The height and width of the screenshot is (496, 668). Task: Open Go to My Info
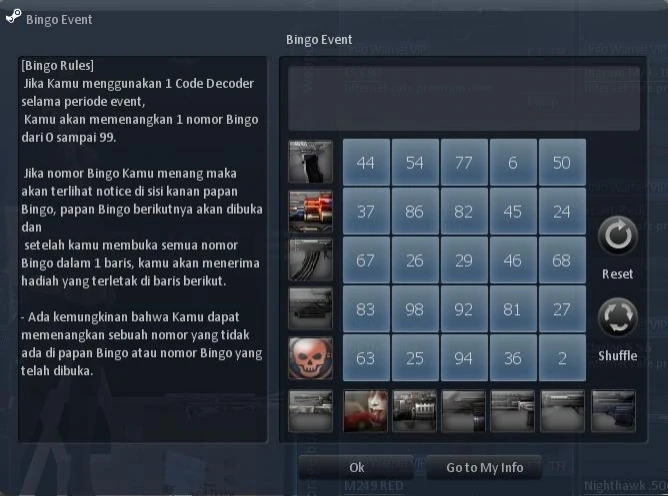point(484,467)
